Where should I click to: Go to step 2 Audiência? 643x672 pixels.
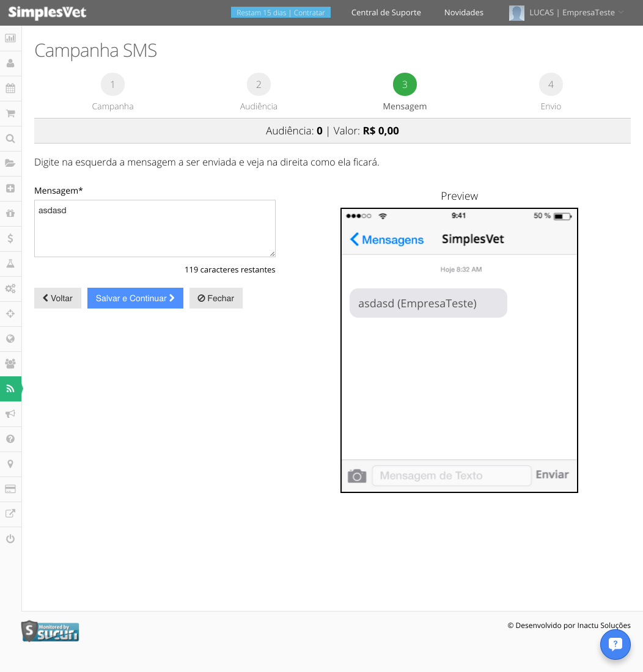[x=259, y=92]
